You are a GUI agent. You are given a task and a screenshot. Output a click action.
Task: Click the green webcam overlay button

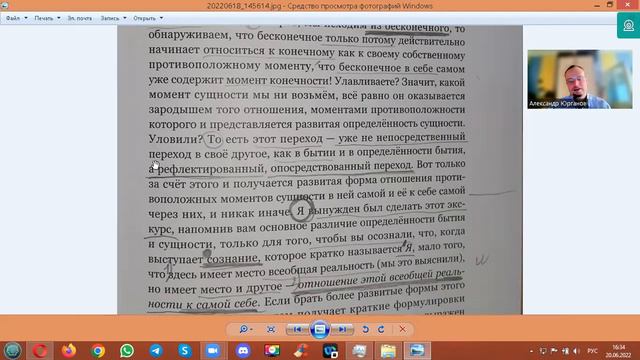pyautogui.click(x=629, y=26)
